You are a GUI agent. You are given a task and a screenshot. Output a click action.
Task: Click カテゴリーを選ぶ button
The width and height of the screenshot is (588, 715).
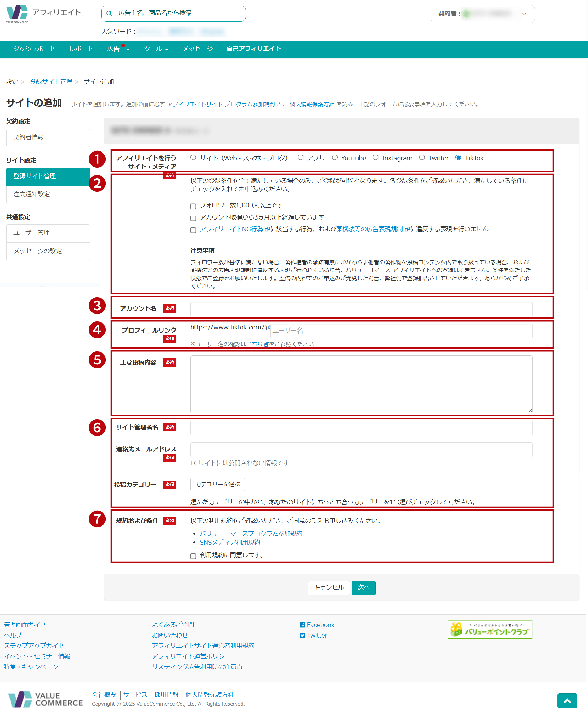[217, 484]
